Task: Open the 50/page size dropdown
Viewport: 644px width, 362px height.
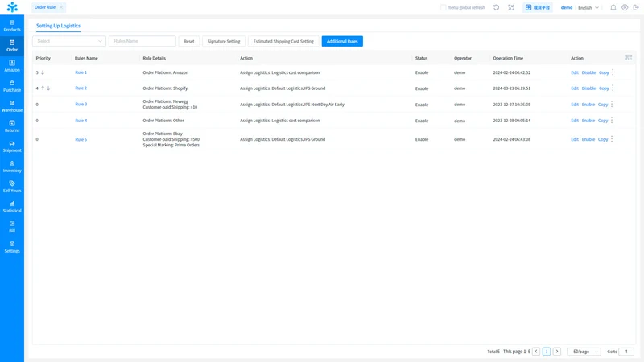Action: (584, 352)
